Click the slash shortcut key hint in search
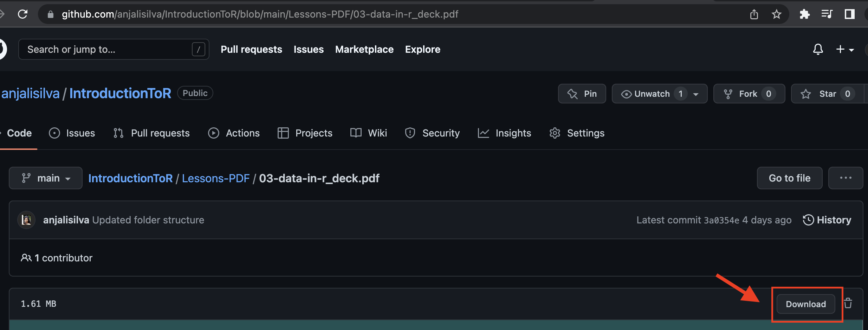868x330 pixels. [x=199, y=49]
